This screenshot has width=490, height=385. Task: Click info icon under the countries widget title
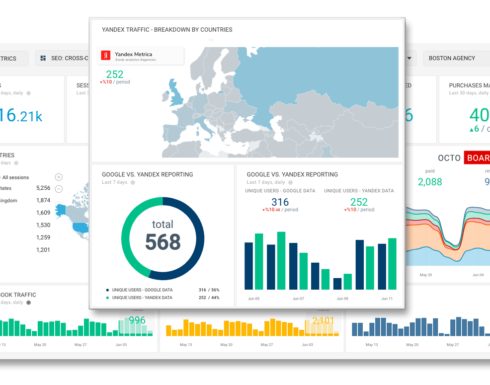pyautogui.click(x=16, y=163)
